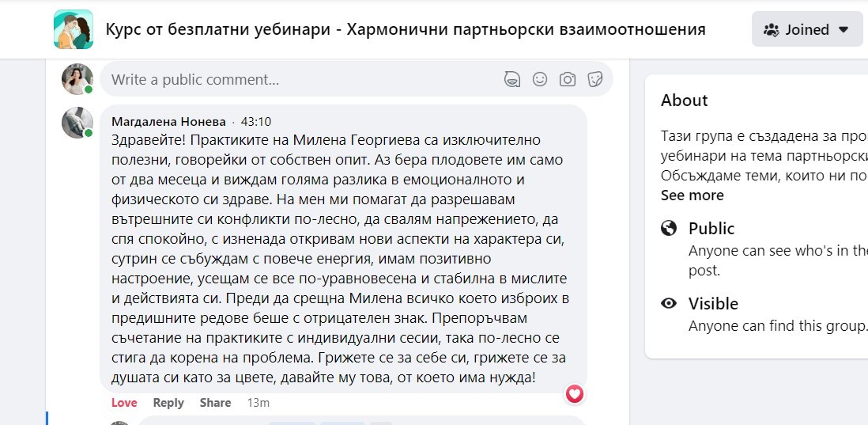Click the heart reaction on the comment
The width and height of the screenshot is (868, 425).
575,393
